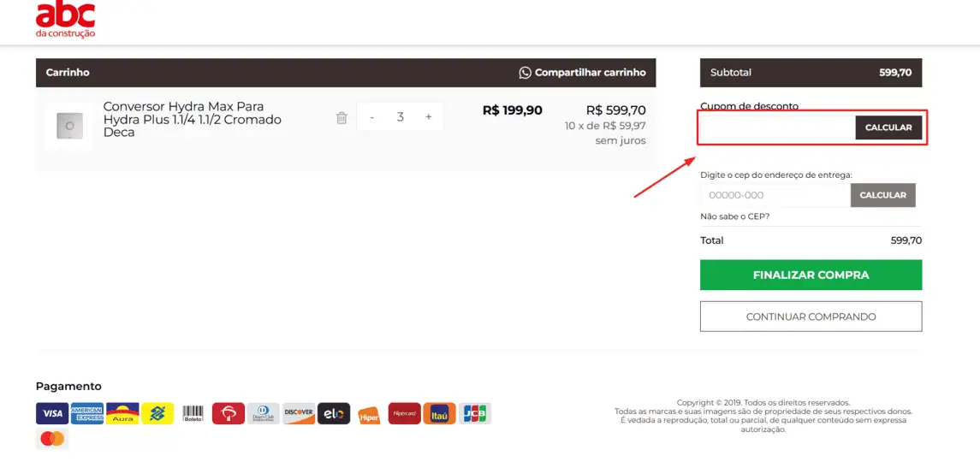Click the quantity value 3

pos(400,117)
